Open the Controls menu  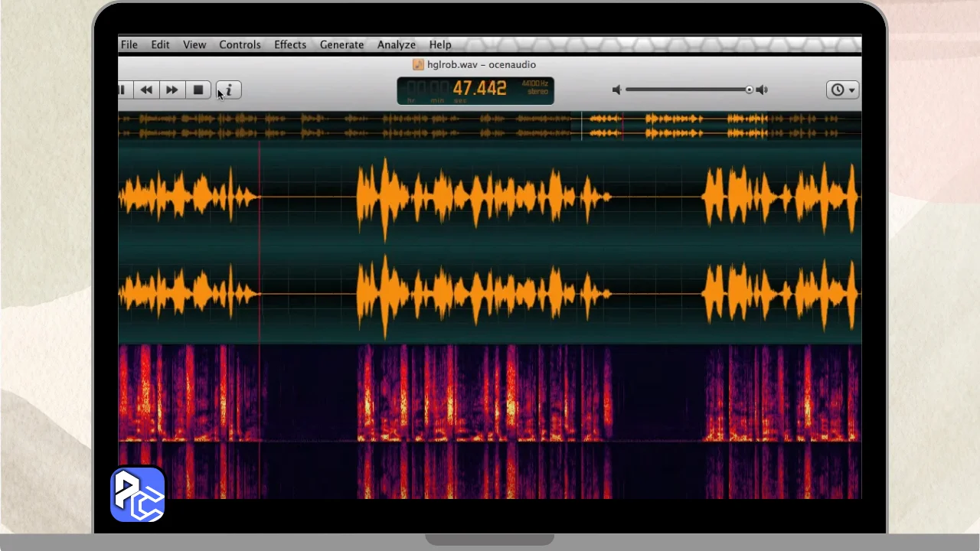[240, 44]
